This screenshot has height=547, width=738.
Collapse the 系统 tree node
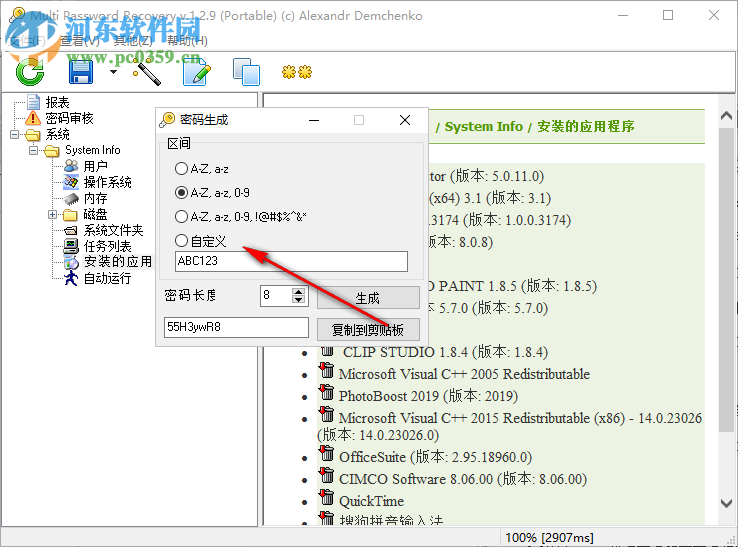(15, 135)
